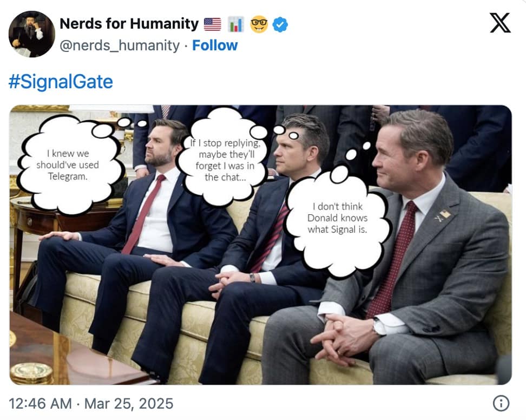Click the Nerds for Humanity display name

[129, 24]
